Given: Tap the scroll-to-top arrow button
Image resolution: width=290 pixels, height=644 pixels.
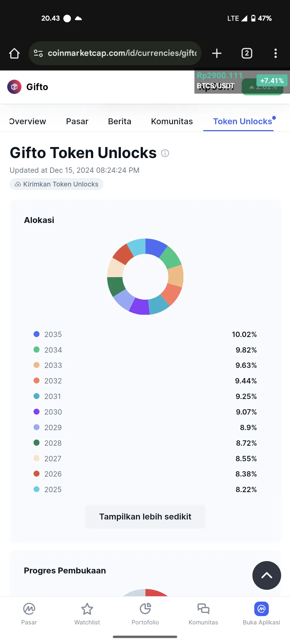Looking at the screenshot, I should click(267, 575).
